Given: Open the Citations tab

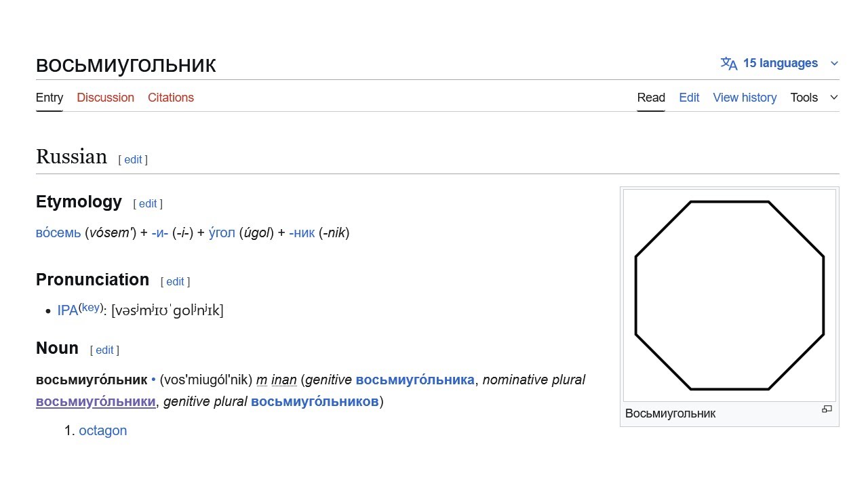Looking at the screenshot, I should click(171, 98).
